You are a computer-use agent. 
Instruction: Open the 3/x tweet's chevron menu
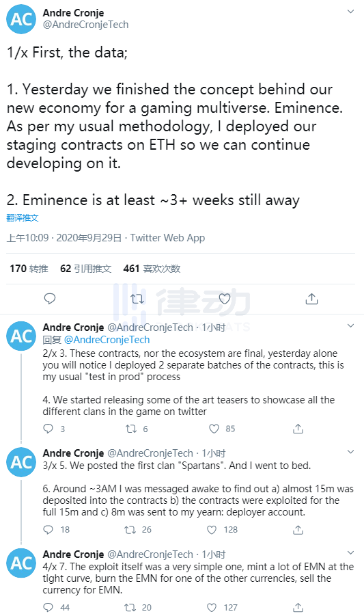(x=350, y=451)
